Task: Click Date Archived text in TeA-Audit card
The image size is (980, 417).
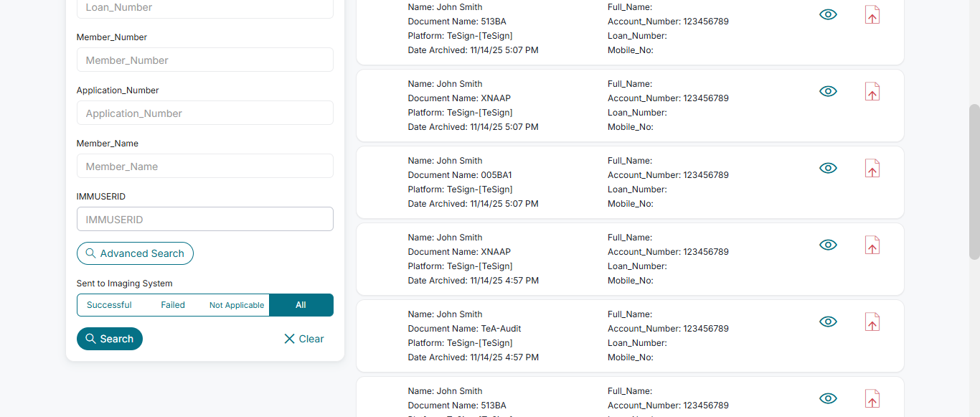Action: point(473,357)
